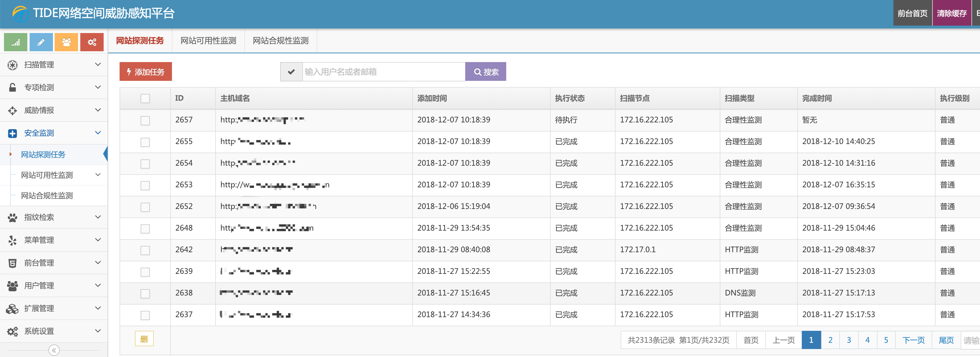Click the open lock icon beside 专项检测
The height and width of the screenshot is (357, 980).
tap(13, 87)
